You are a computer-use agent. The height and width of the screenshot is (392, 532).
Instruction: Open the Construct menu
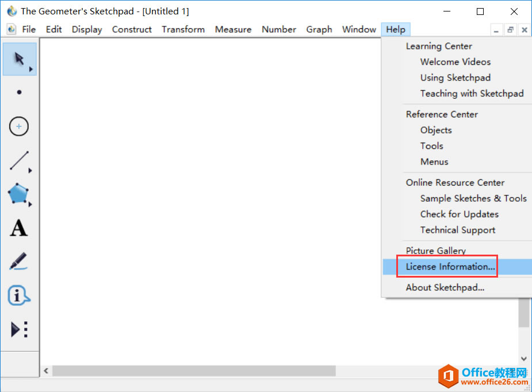pos(132,29)
